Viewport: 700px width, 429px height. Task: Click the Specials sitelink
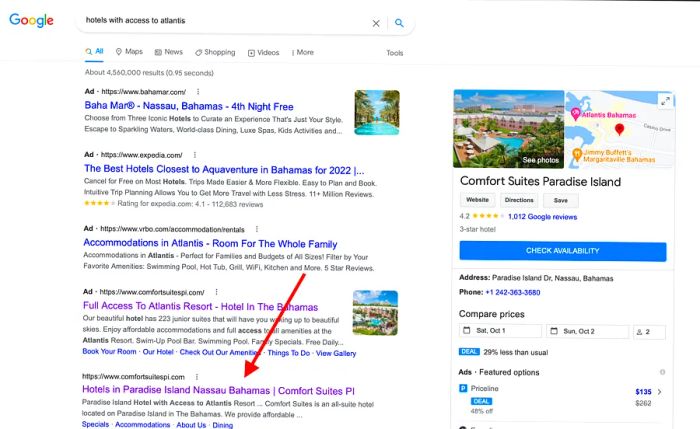(96, 424)
